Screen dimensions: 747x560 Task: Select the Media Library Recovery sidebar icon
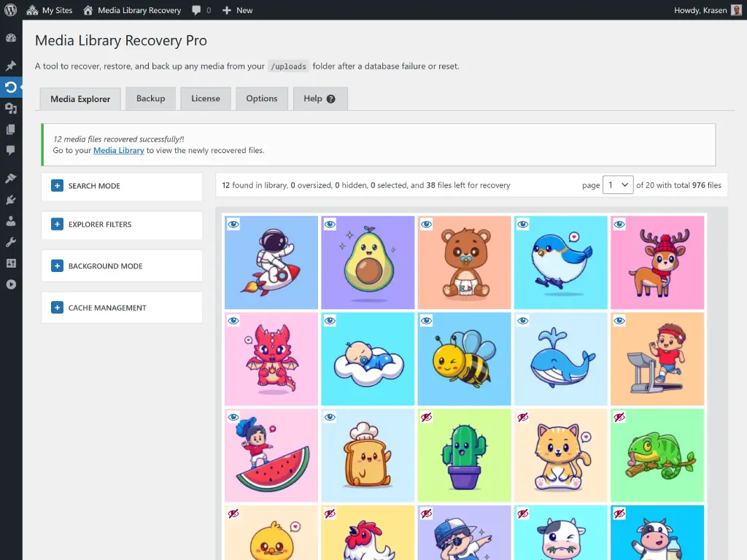pyautogui.click(x=11, y=87)
